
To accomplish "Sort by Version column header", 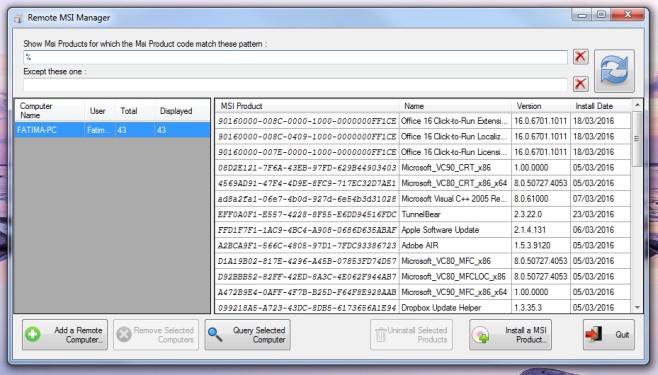I will tap(540, 106).
